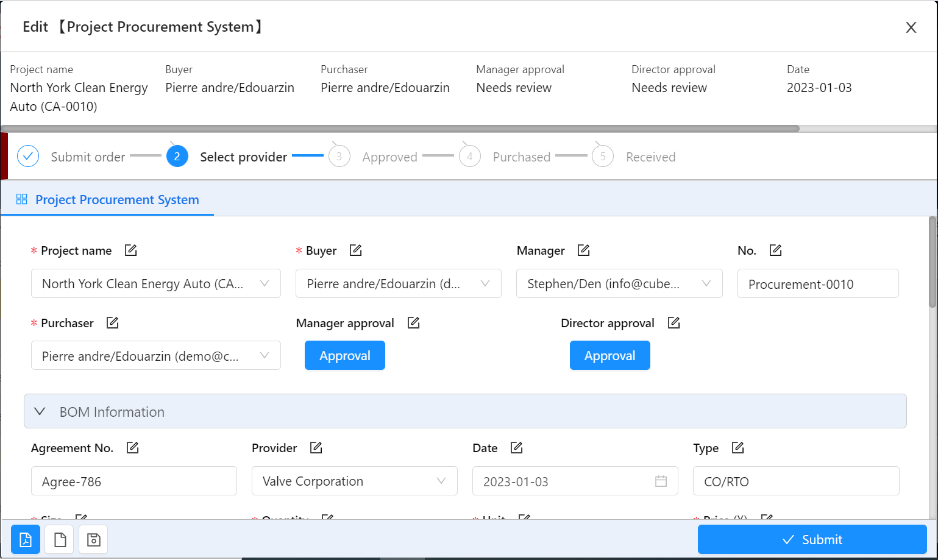938x560 pixels.
Task: Click the edit icon beside BOM Date label
Action: (516, 448)
